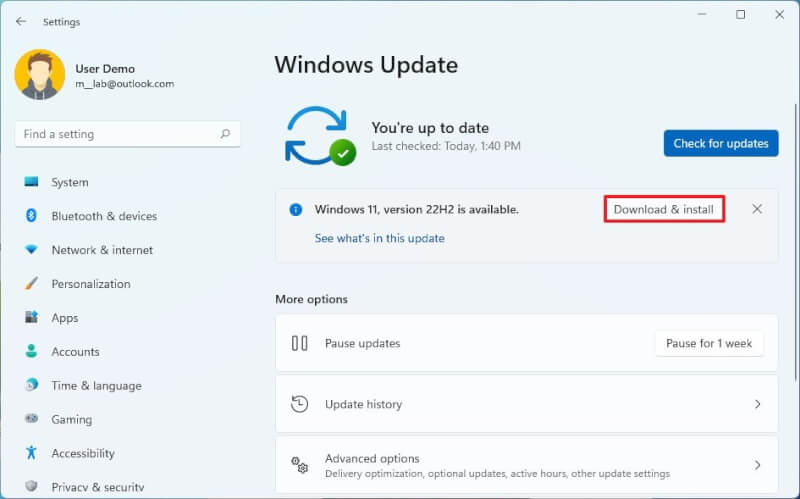800x499 pixels.
Task: Open Personalization settings
Action: tap(91, 284)
